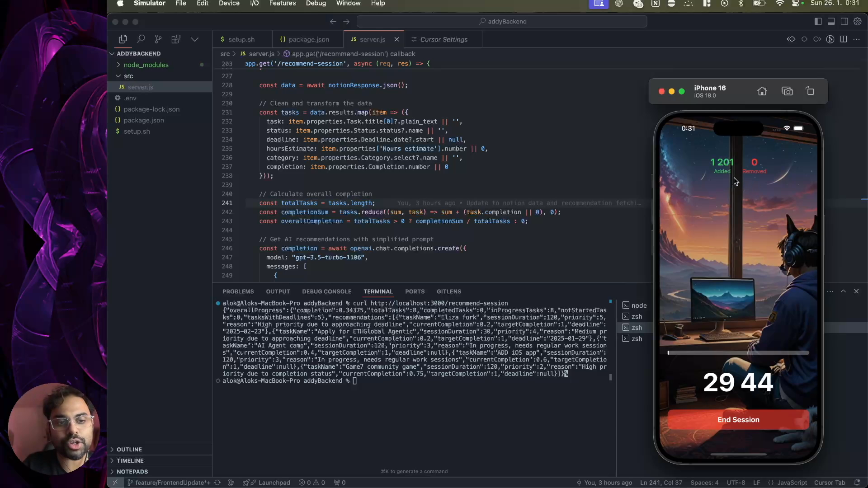Open the PORTS panel tab

tap(415, 291)
